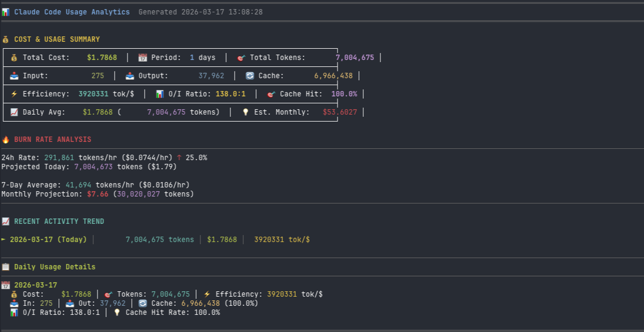This screenshot has width=644, height=332.
Task: Click the calendar icon next to Period
Action: click(143, 58)
